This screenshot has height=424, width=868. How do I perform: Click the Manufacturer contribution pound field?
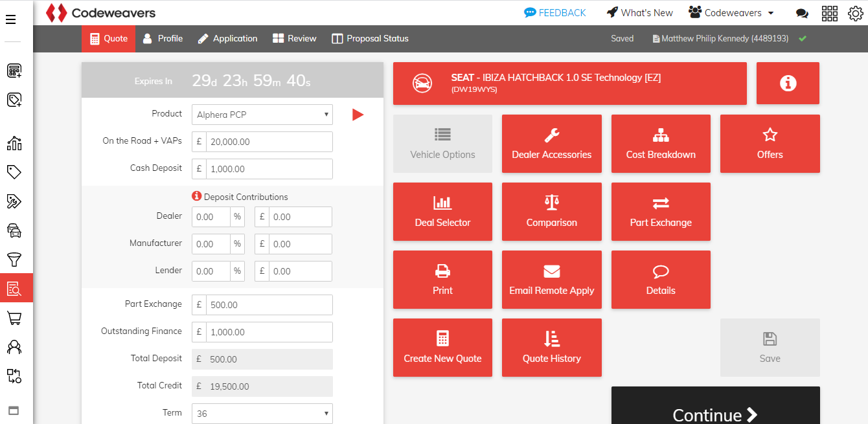[x=301, y=244]
